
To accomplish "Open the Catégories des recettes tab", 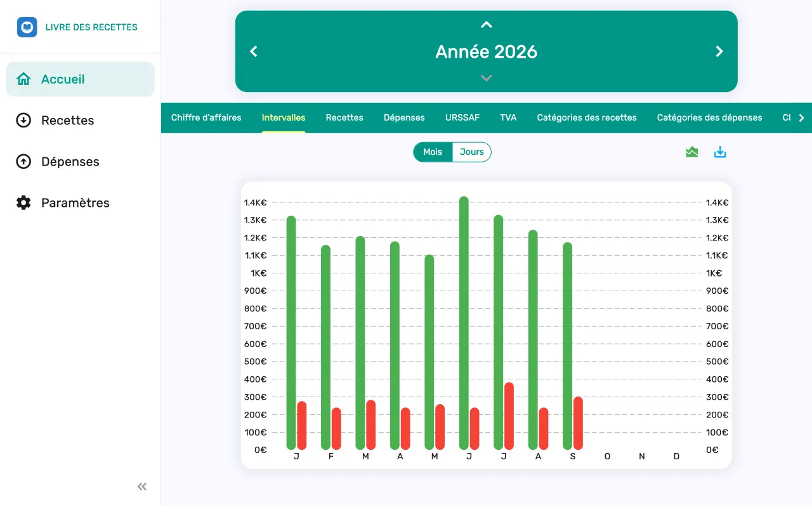I will [x=587, y=117].
